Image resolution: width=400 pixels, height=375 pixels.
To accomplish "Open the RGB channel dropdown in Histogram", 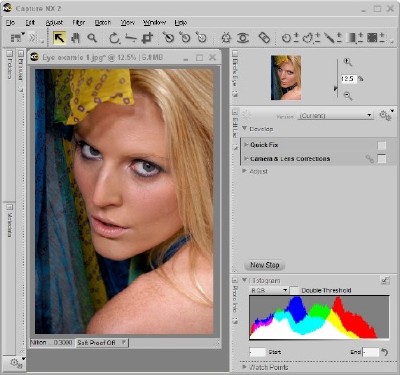I will [x=269, y=290].
